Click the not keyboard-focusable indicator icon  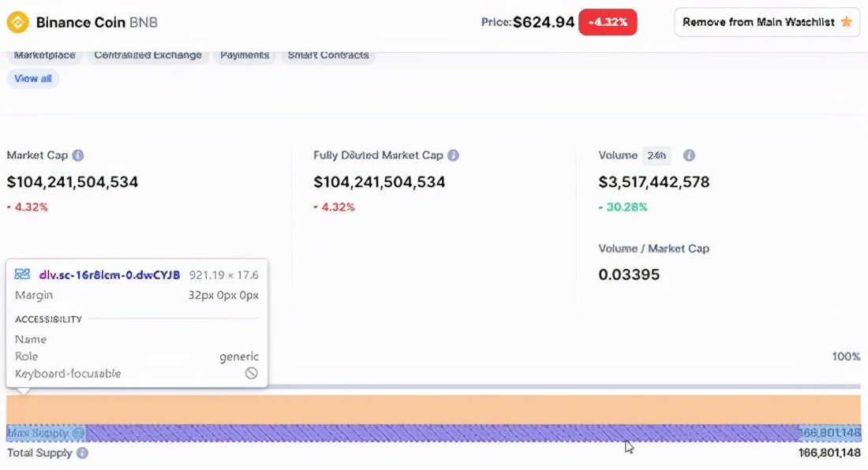251,373
